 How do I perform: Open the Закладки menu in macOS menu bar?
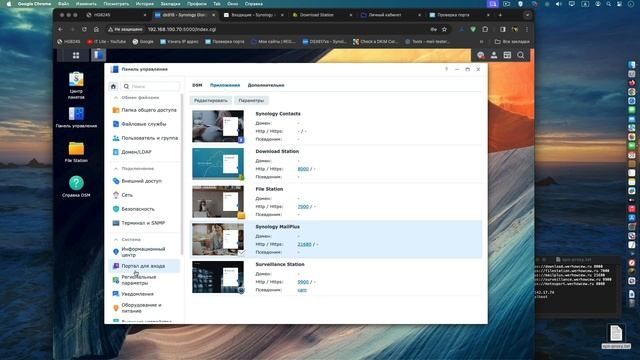click(x=170, y=4)
